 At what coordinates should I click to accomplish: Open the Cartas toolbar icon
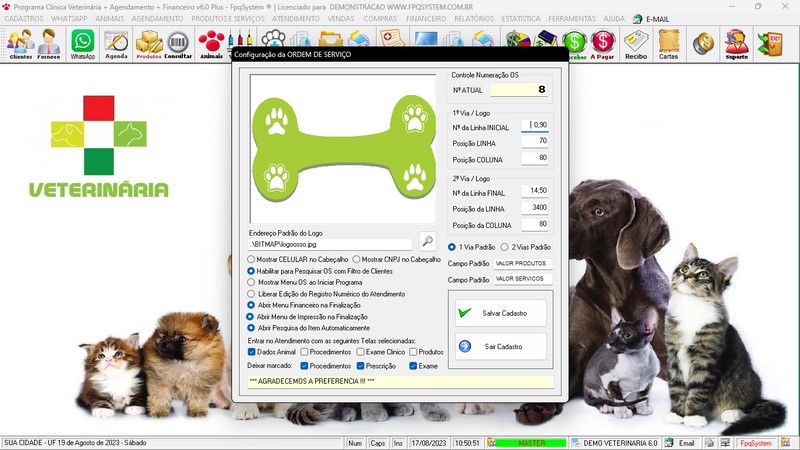pyautogui.click(x=669, y=43)
